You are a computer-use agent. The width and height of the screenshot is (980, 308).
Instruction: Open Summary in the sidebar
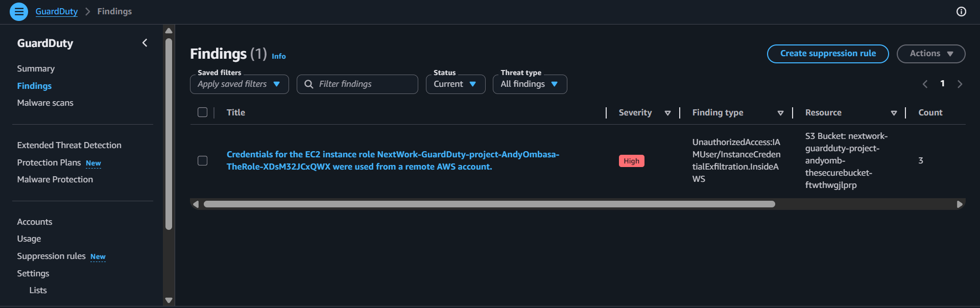point(36,68)
